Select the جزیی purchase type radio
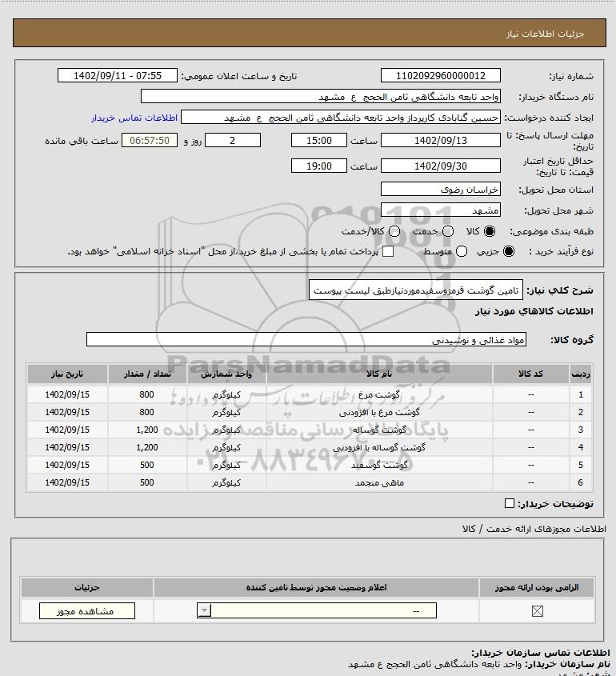 click(x=509, y=251)
